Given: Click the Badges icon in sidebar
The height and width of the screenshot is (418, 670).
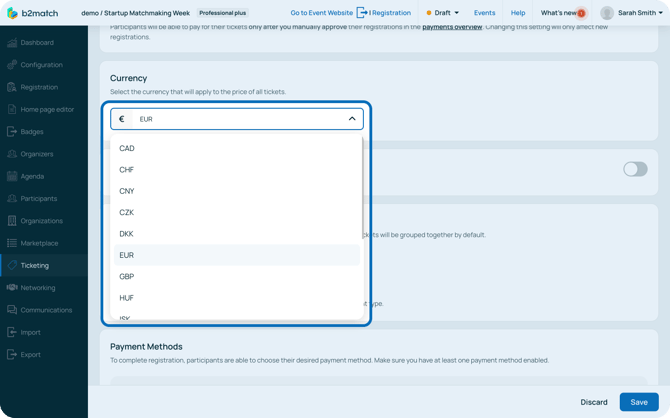Looking at the screenshot, I should point(12,132).
